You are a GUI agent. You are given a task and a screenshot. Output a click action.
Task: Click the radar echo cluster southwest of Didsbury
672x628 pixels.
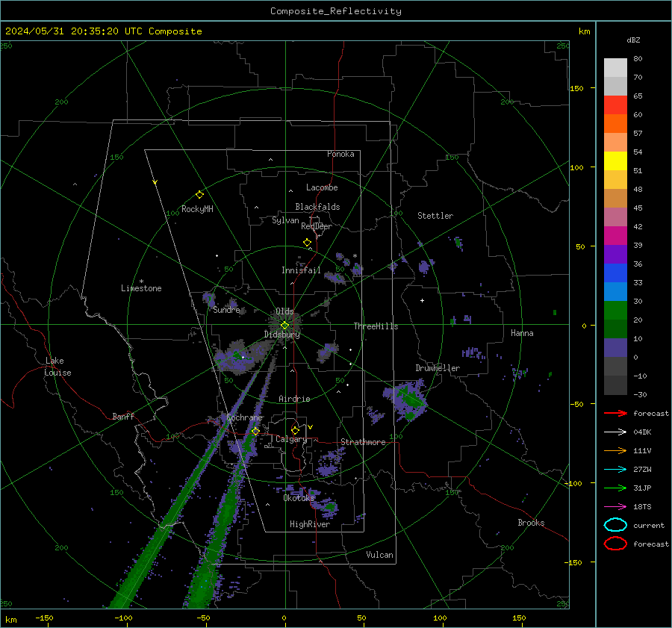tap(240, 355)
